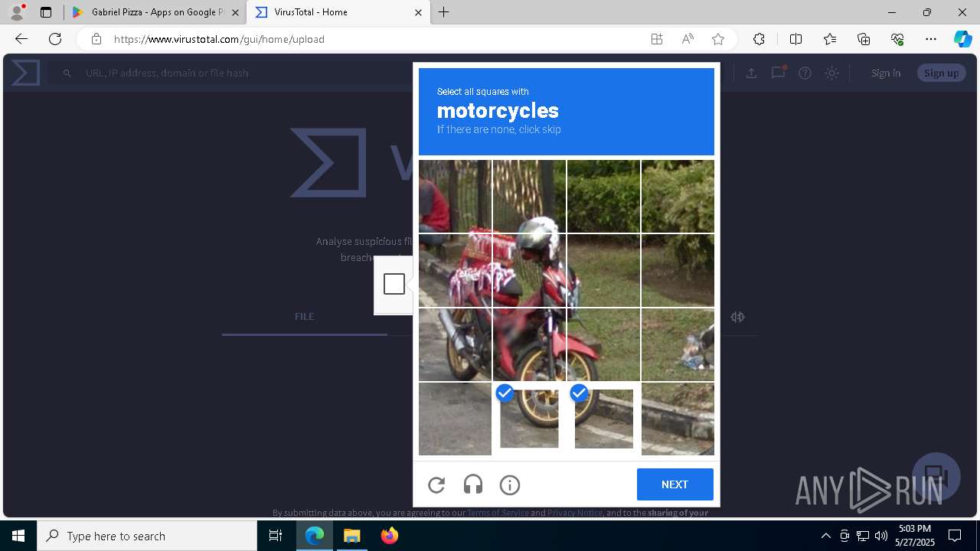The image size is (980, 551).
Task: Click the Sign in link
Action: click(x=886, y=73)
